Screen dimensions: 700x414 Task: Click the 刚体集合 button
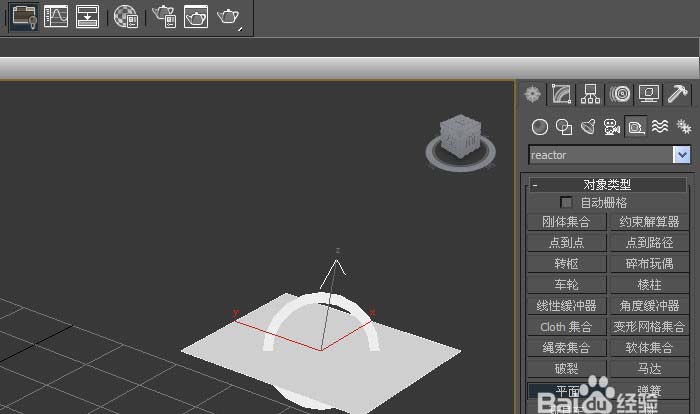click(x=567, y=222)
